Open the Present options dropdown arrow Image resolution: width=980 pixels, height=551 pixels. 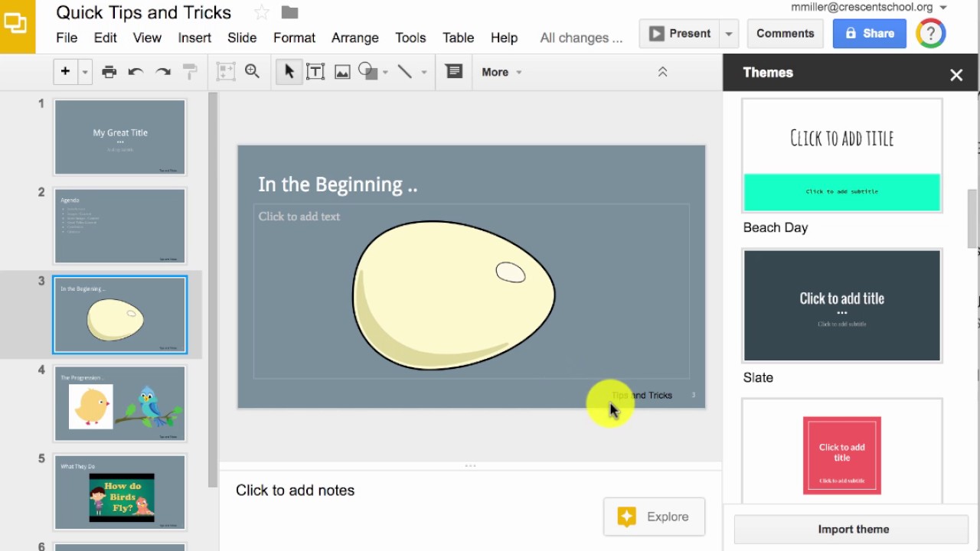pyautogui.click(x=729, y=34)
